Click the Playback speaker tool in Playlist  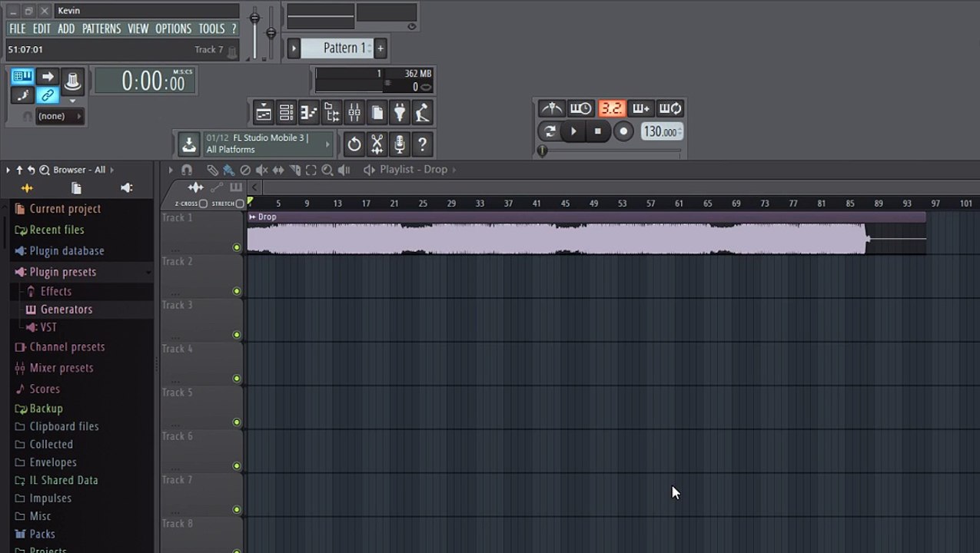[344, 170]
